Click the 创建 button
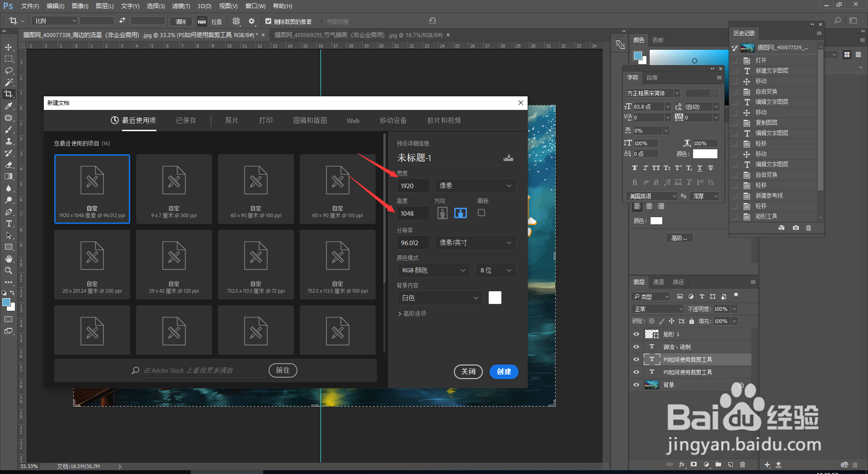This screenshot has width=868, height=474. [x=504, y=372]
